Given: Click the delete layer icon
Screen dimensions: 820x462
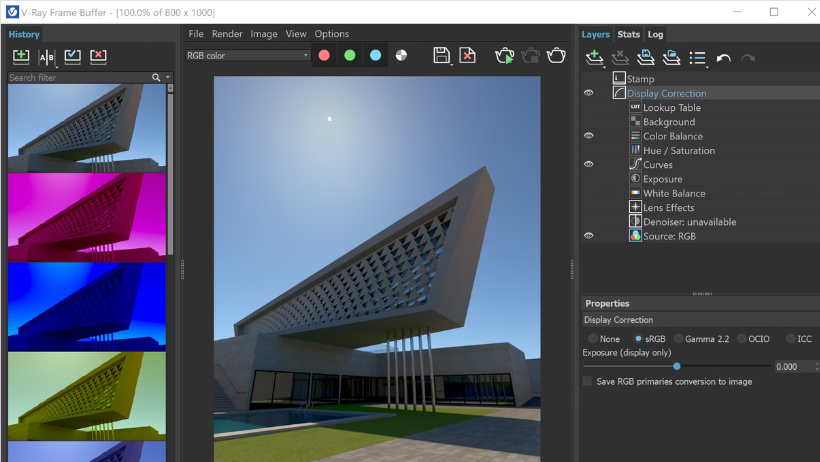Looking at the screenshot, I should click(620, 58).
